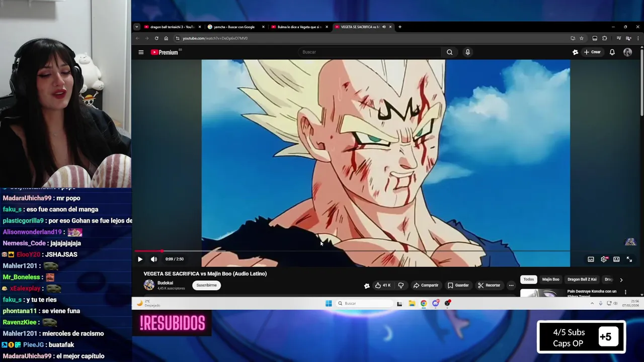Show more filter chips with arrow

621,280
